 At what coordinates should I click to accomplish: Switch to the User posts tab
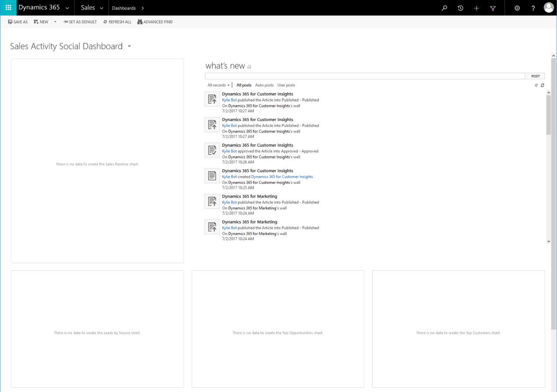click(286, 85)
